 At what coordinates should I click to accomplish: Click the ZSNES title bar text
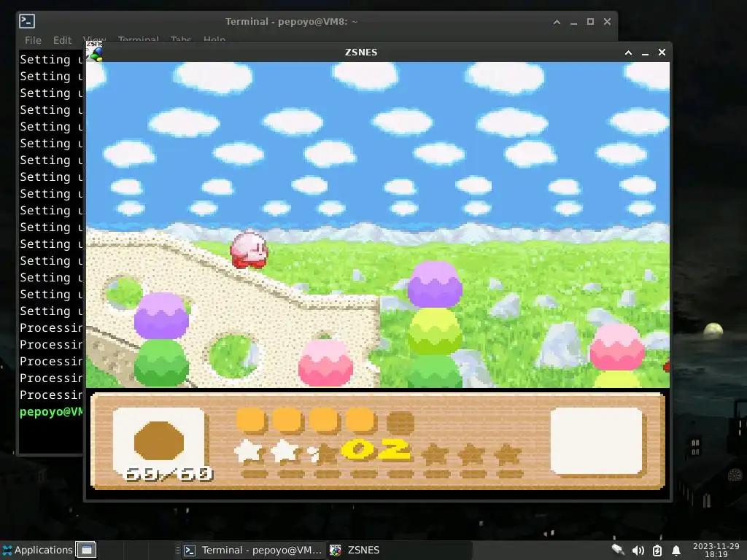coord(361,52)
